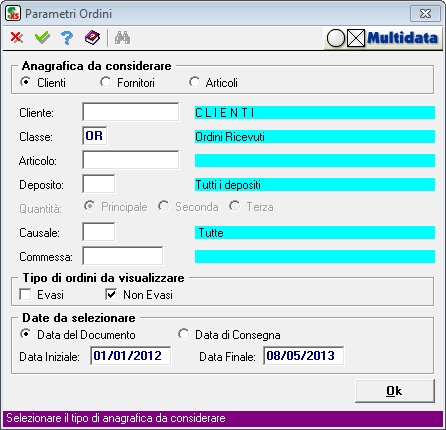Focus the Commessa input field
Screen dimensions: 446x430
click(x=123, y=256)
